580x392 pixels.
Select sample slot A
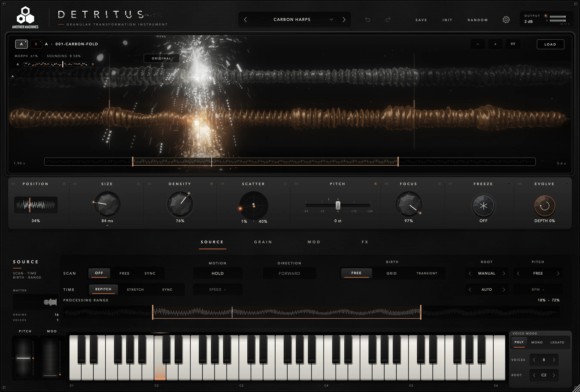tap(22, 44)
